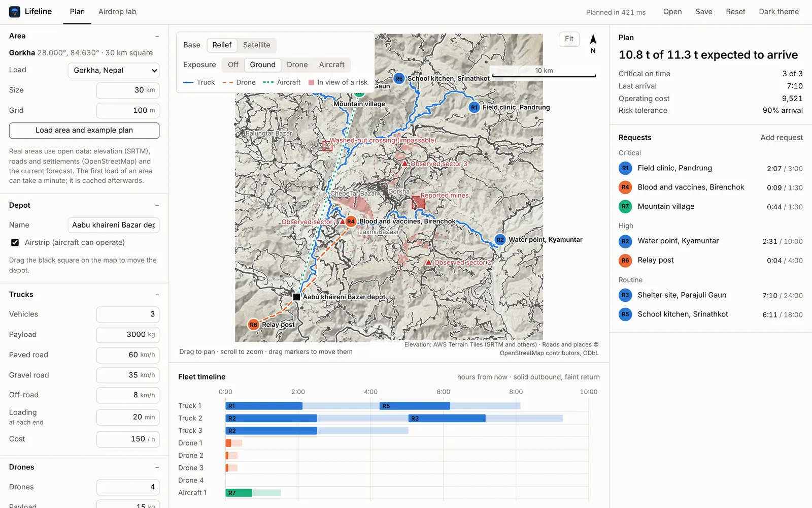Click Save in the top menu
Image resolution: width=812 pixels, height=508 pixels.
coord(703,12)
